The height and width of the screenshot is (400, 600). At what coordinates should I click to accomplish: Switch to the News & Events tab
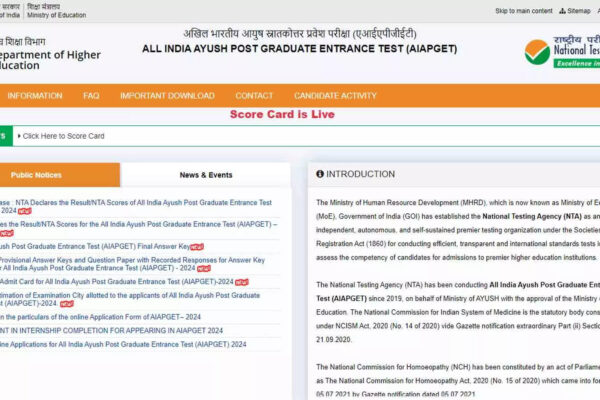click(x=206, y=175)
